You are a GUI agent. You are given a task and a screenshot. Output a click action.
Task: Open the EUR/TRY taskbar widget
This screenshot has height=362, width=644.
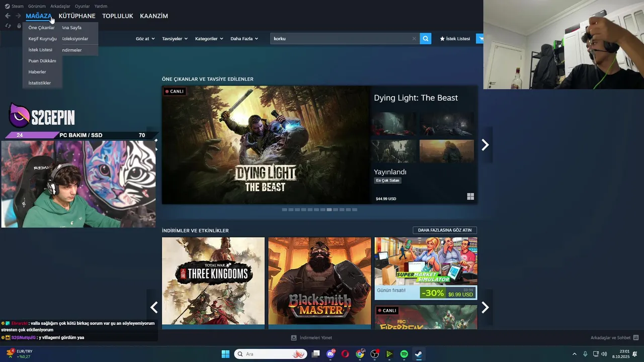[x=19, y=354]
